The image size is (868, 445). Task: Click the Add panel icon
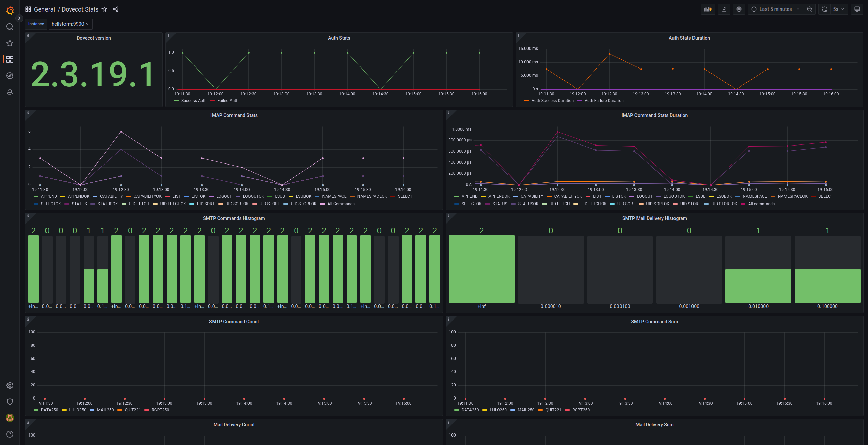tap(708, 9)
